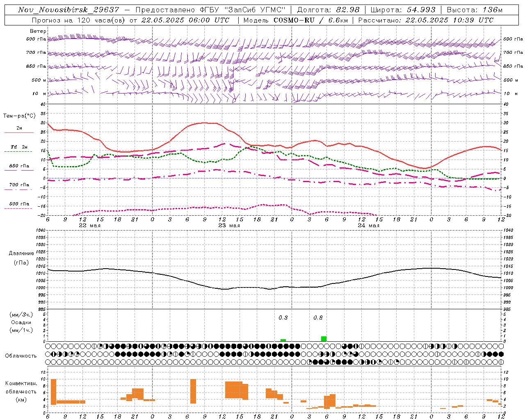Select the Облачность cloud cover label
Image resolution: width=525 pixels, height=420 pixels.
point(21,356)
